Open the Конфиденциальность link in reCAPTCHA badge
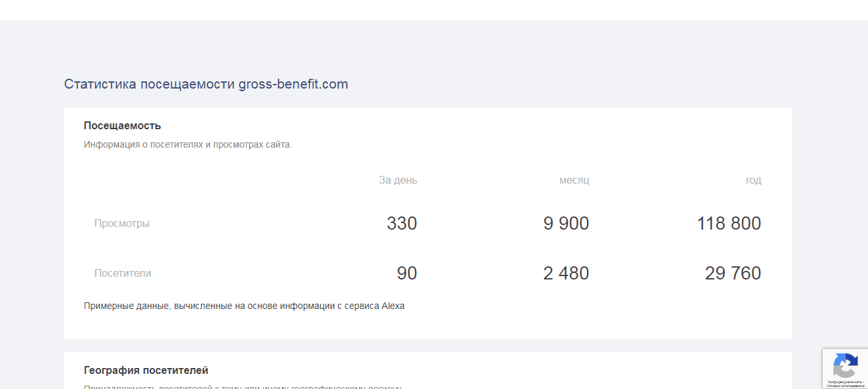The height and width of the screenshot is (389, 868). 844,381
